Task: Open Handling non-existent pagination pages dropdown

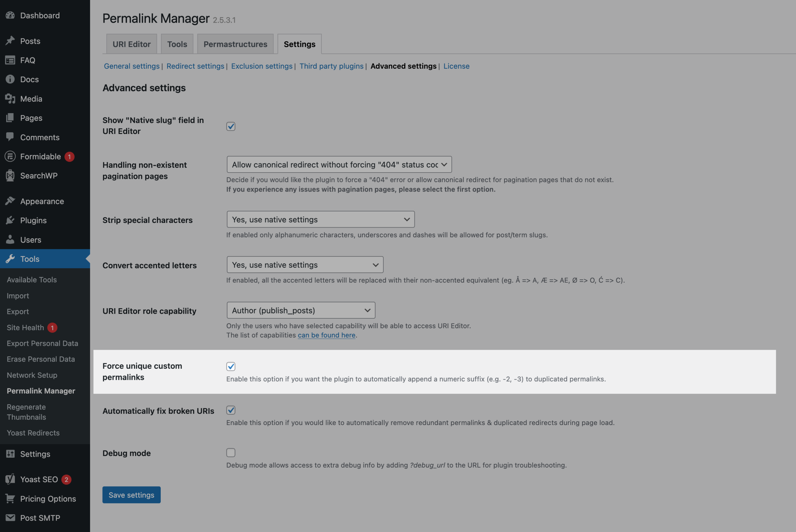Action: [339, 164]
